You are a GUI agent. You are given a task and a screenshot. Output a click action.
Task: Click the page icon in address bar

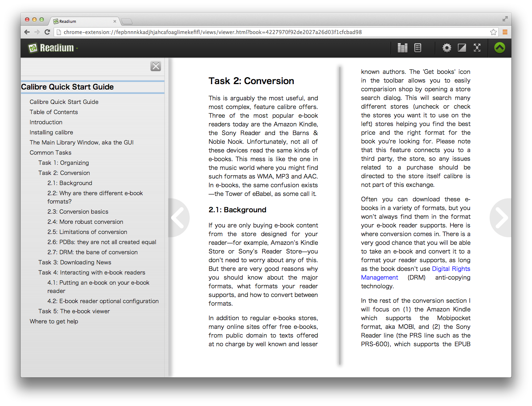click(x=59, y=32)
